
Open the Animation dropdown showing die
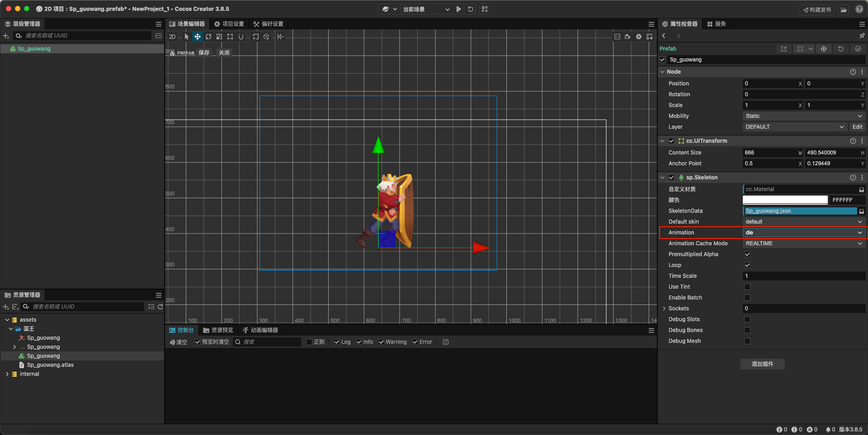[x=804, y=233]
